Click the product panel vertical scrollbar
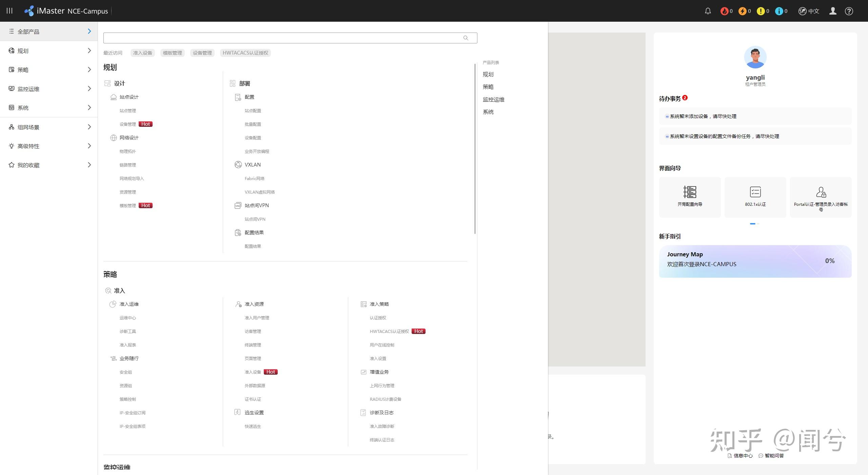The height and width of the screenshot is (475, 868). pos(475,149)
